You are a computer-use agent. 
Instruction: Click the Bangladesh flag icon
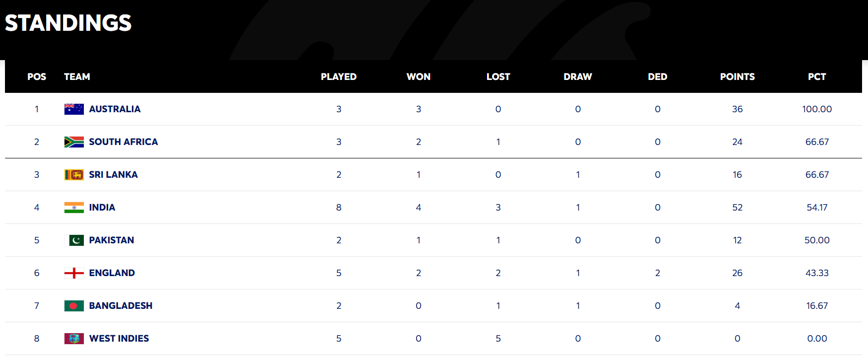click(74, 306)
